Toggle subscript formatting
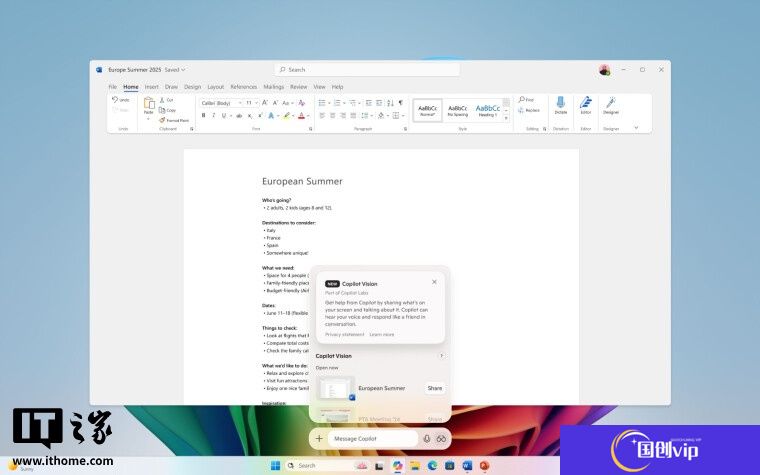This screenshot has width=760, height=475. [x=250, y=115]
